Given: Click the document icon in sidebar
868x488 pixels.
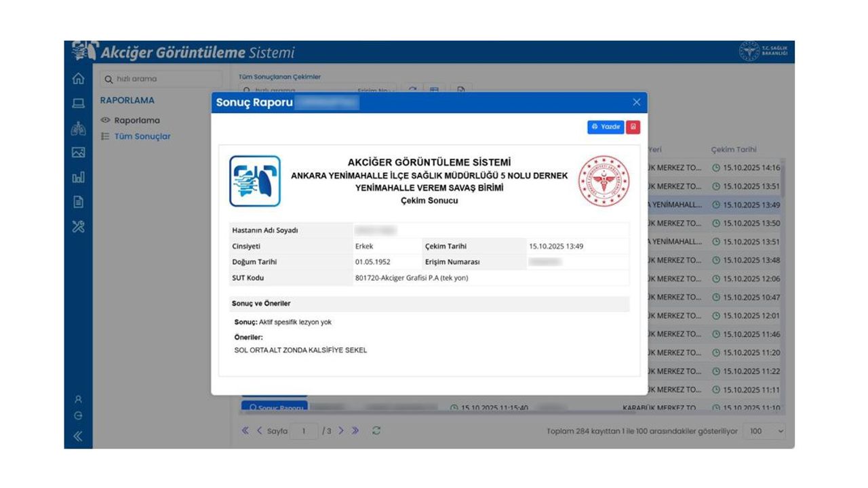Looking at the screenshot, I should pos(78,201).
